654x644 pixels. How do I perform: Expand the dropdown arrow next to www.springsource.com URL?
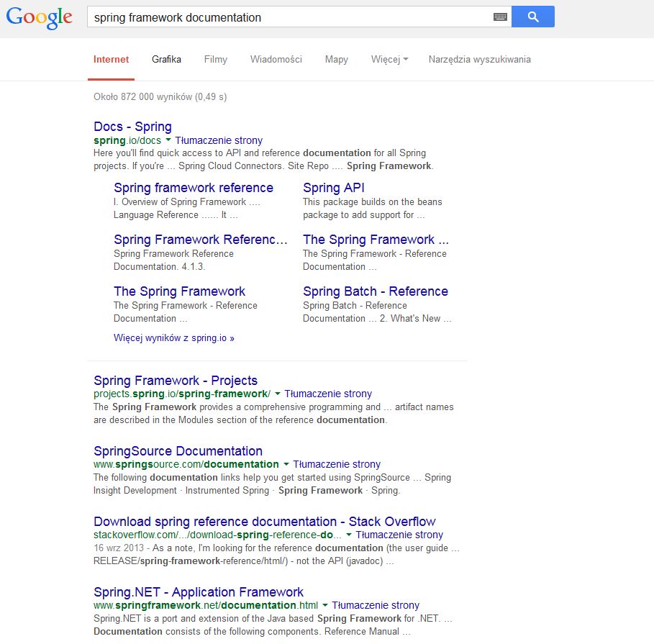click(x=286, y=464)
